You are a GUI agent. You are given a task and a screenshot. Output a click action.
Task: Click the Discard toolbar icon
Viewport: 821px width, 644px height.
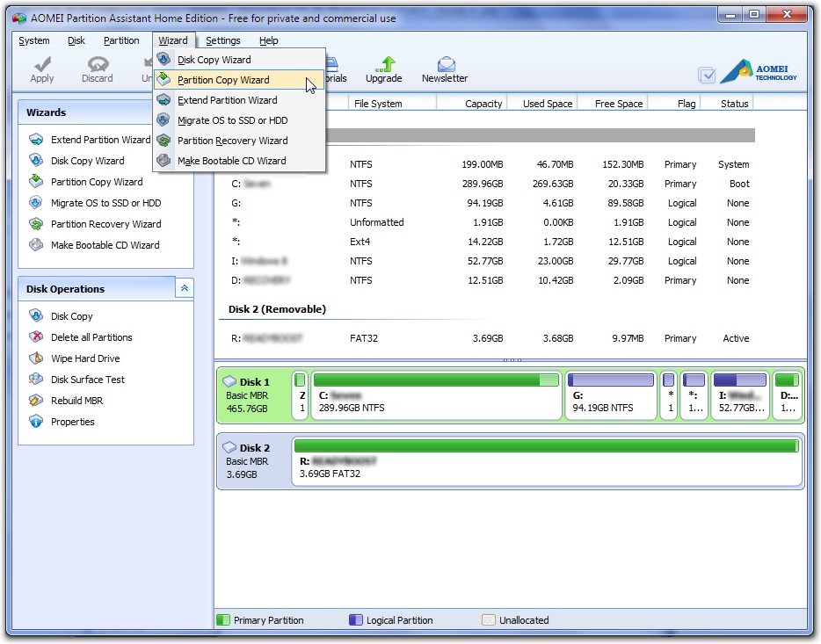tap(98, 64)
